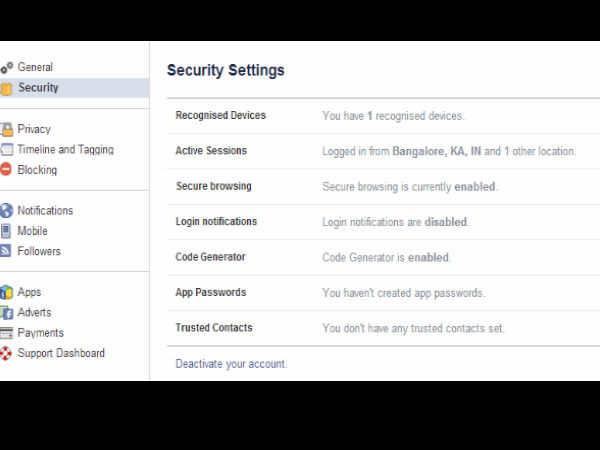Open the Adverts settings section
The width and height of the screenshot is (600, 450).
pos(35,313)
